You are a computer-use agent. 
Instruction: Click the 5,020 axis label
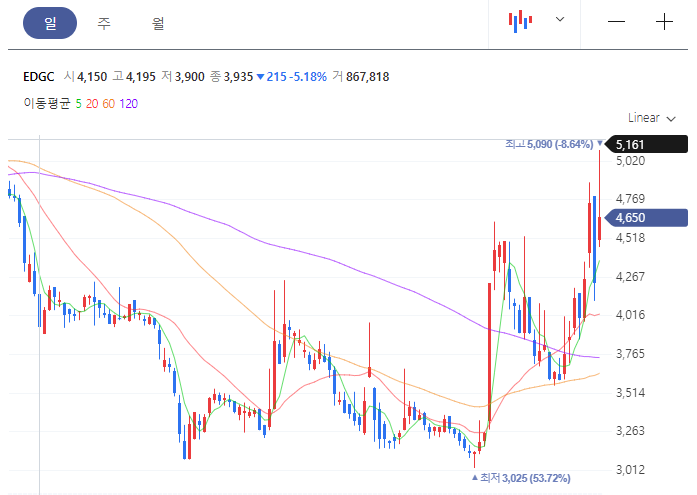[x=630, y=160]
